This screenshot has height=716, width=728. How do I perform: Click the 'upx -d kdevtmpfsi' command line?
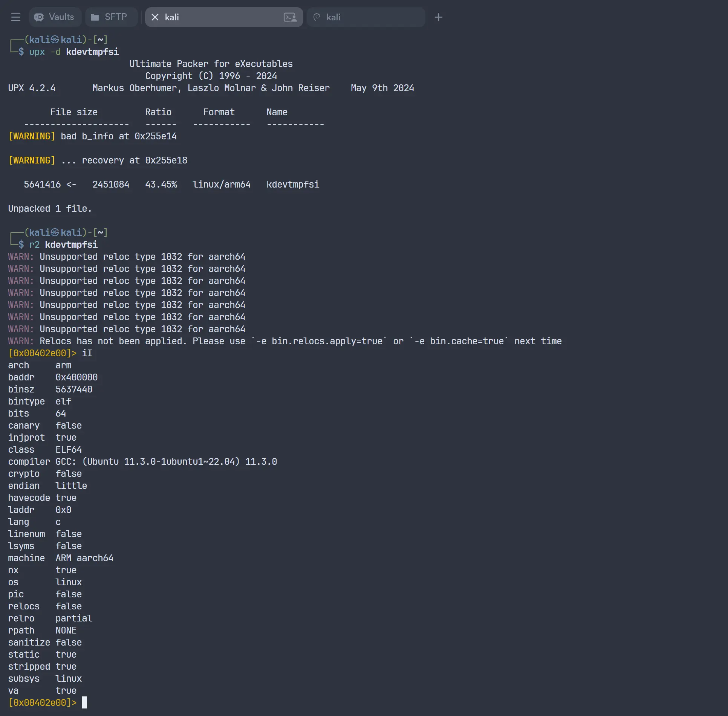(74, 52)
